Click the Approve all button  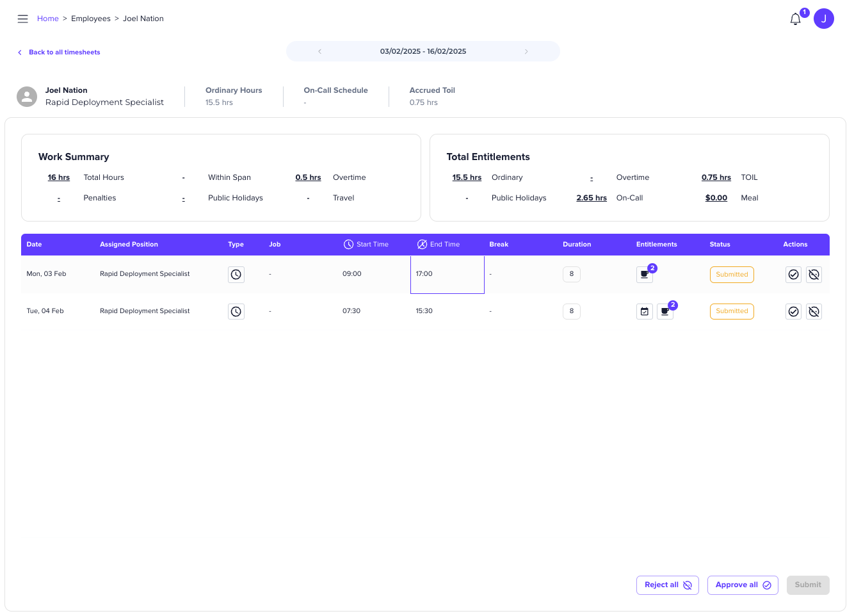pos(743,585)
